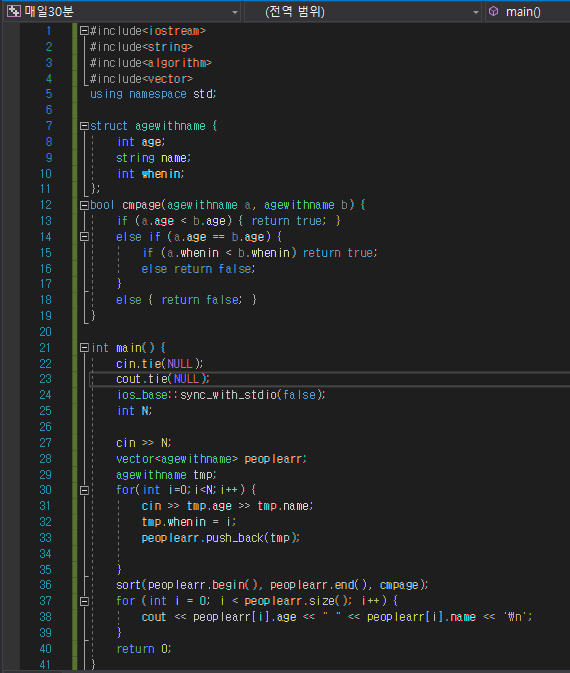Image resolution: width=570 pixels, height=673 pixels.
Task: Click line number 36 in the margin
Action: point(45,585)
